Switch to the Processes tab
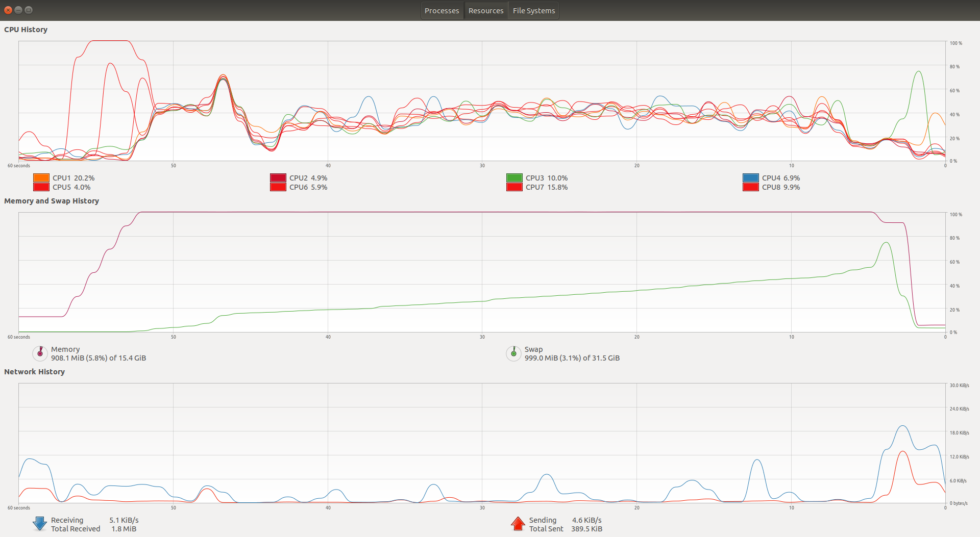This screenshot has width=980, height=537. (442, 10)
